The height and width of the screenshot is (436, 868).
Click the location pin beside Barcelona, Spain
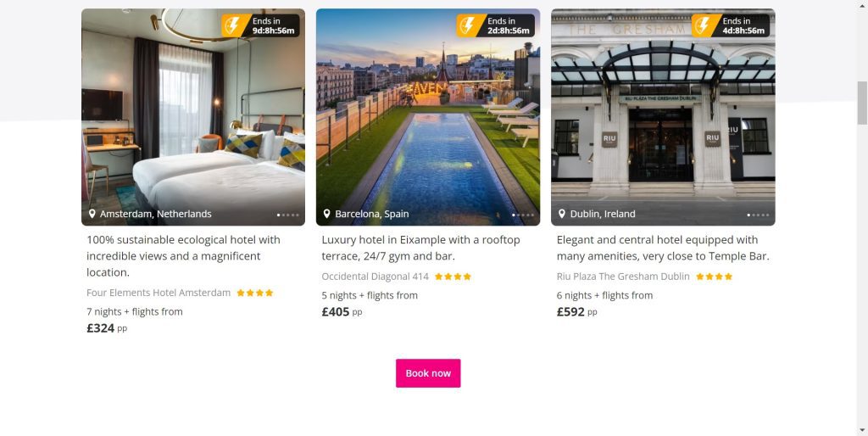coord(326,214)
